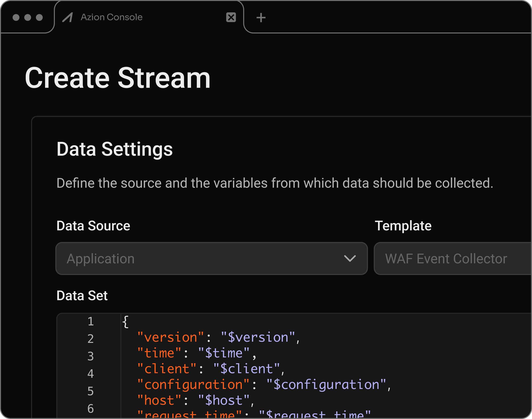
Task: Click the close icon on the Azion Console tab
Action: point(230,17)
